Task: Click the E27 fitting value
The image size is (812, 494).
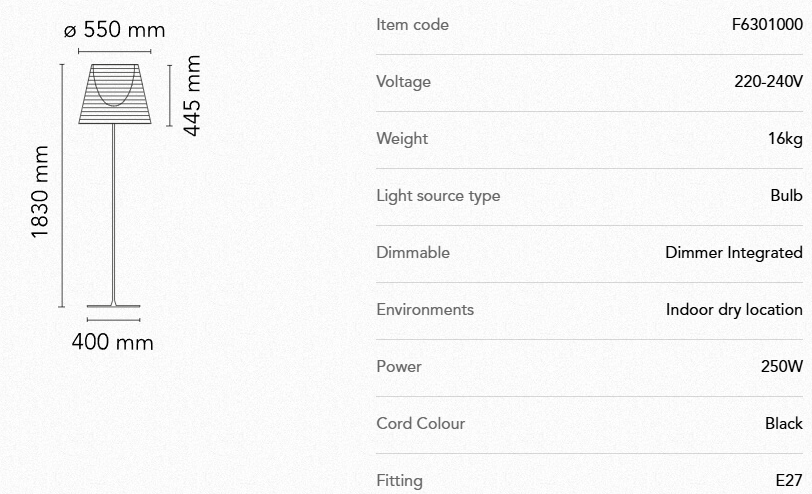Action: click(x=788, y=480)
